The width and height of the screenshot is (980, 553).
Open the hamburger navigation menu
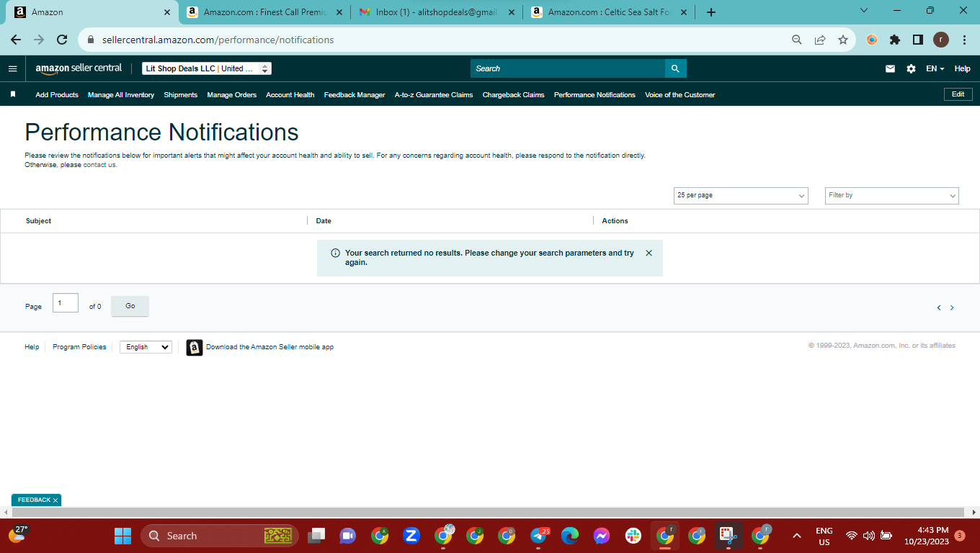(x=12, y=68)
